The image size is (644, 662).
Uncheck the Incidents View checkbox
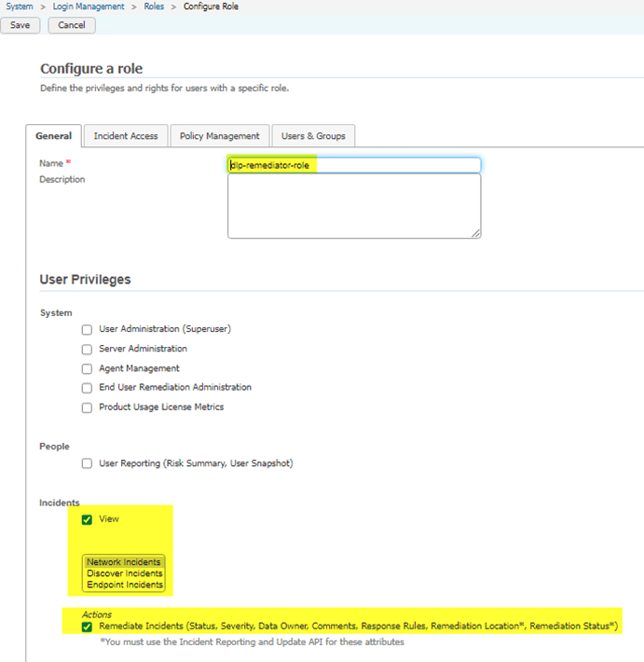coord(87,519)
